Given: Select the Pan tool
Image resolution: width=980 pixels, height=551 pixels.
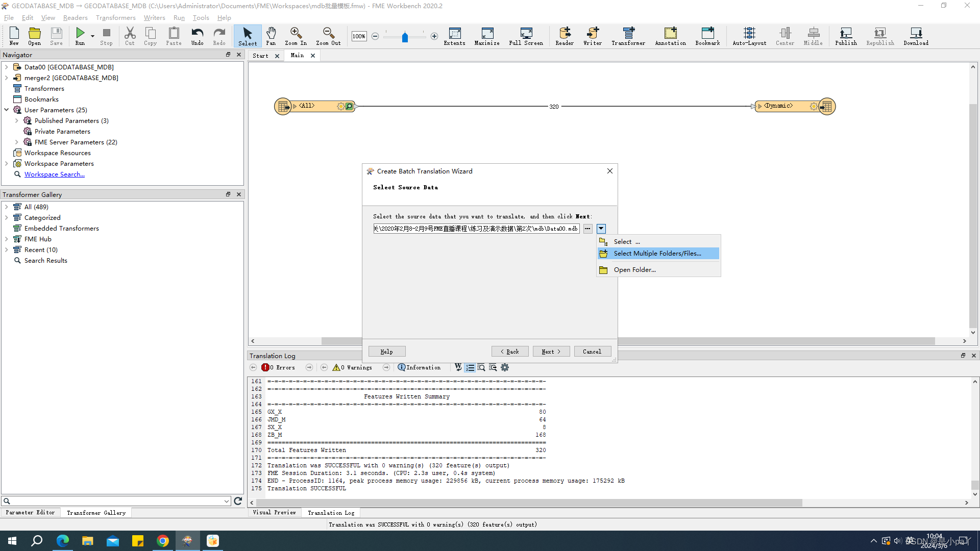Looking at the screenshot, I should (x=271, y=36).
